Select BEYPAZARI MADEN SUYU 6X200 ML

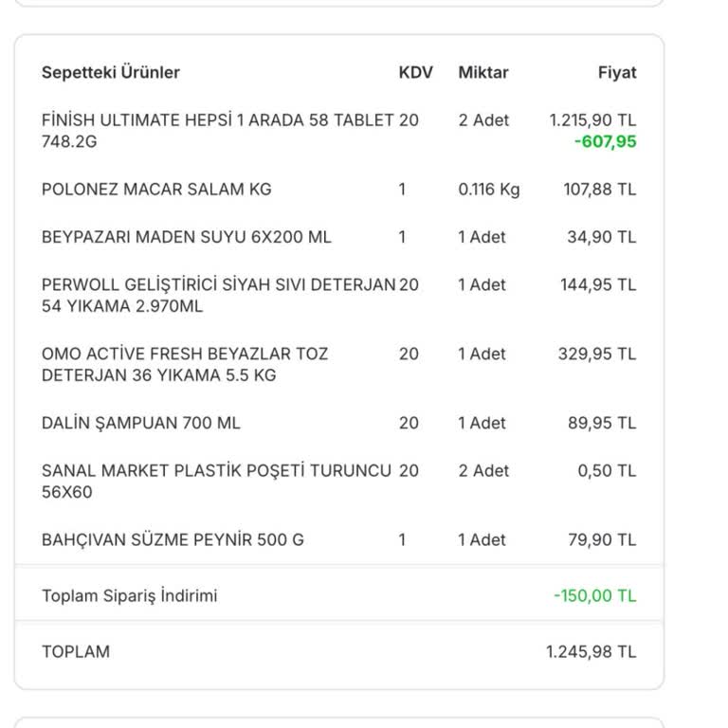[186, 237]
